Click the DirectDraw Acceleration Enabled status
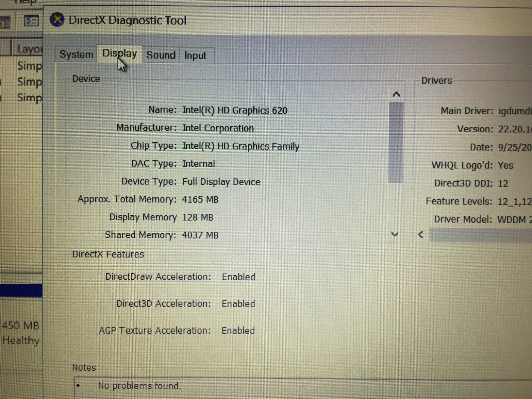The width and height of the screenshot is (532, 399). (x=238, y=277)
